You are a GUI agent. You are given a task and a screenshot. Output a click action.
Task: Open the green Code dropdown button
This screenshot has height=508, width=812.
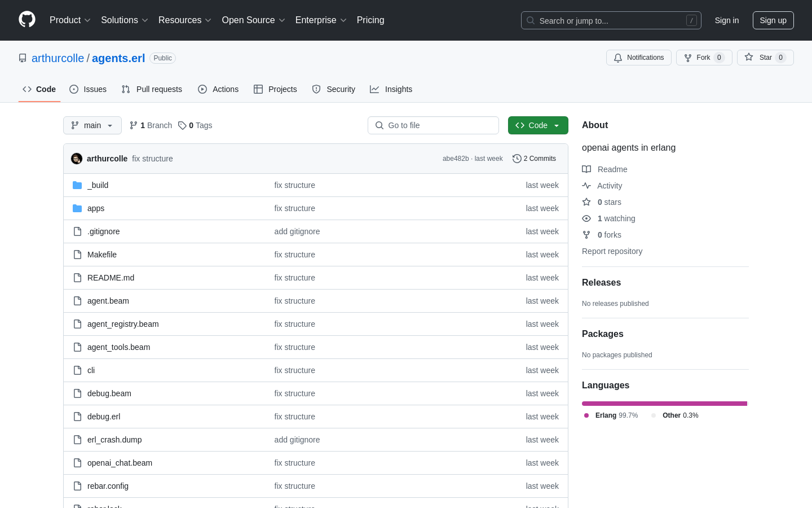pyautogui.click(x=538, y=125)
